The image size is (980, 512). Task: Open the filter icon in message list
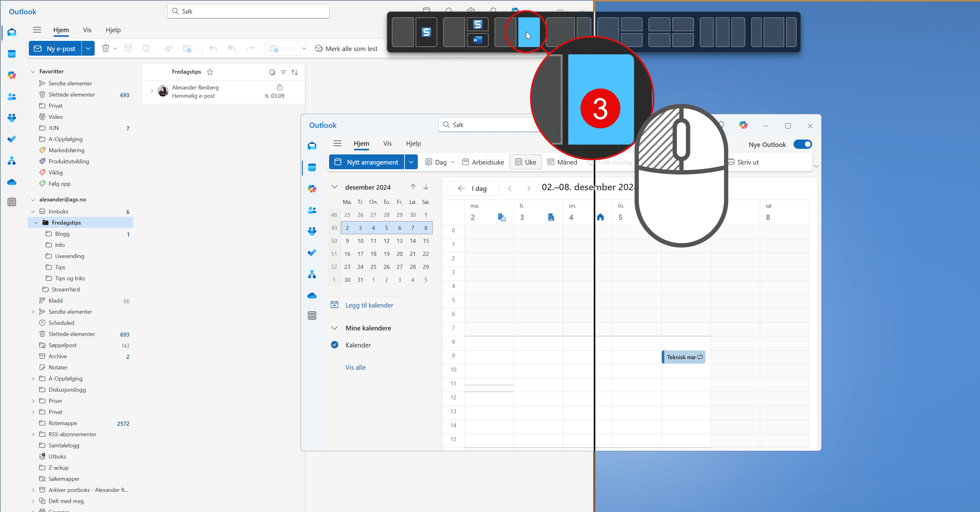click(284, 72)
